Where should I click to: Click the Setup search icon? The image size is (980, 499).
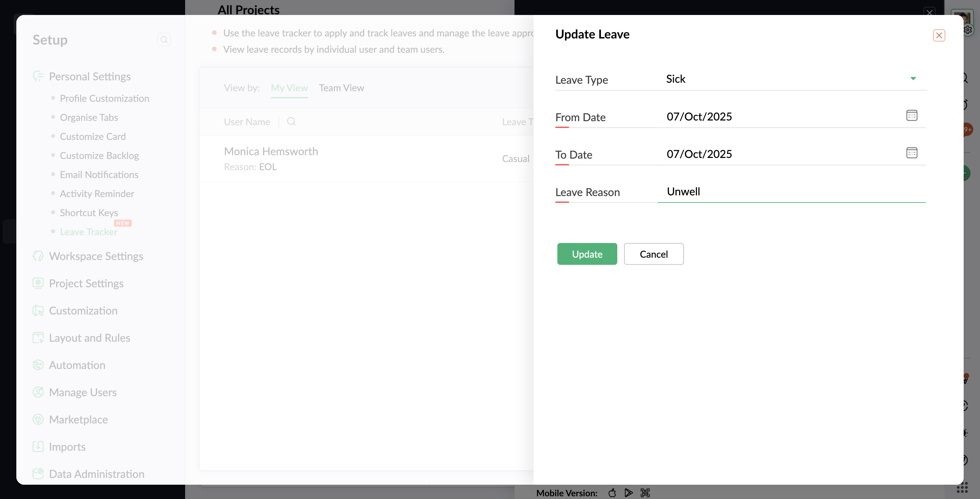164,39
